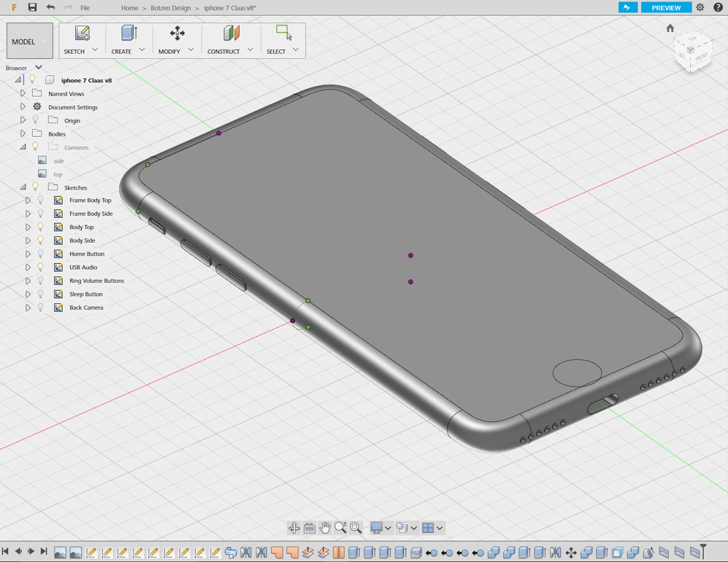Screen dimensions: 728x562
Task: Click the Create solid body icon
Action: coord(129,34)
